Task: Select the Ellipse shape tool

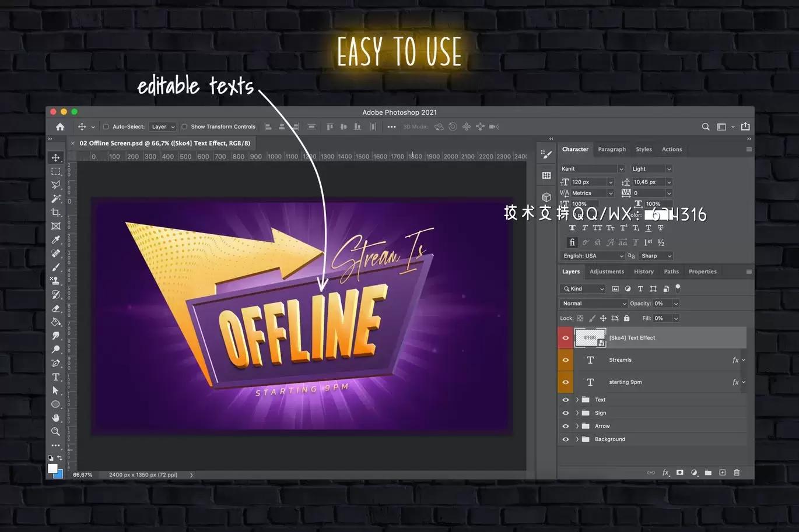Action: (x=56, y=404)
